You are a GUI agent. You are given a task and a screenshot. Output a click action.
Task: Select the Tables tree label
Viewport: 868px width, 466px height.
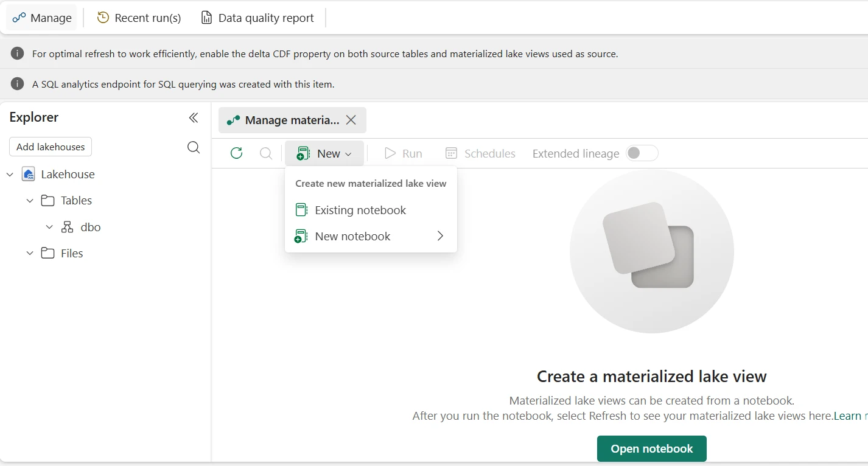76,200
